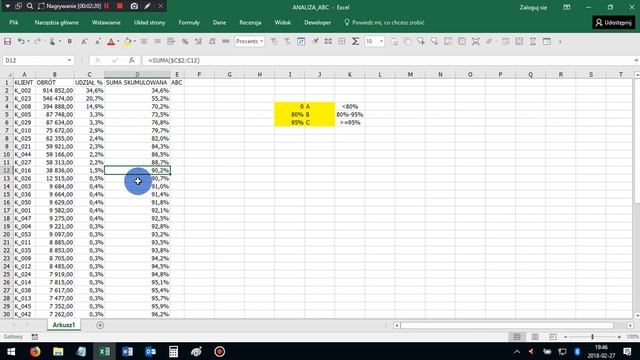Select column D header
Viewport: 640px width, 360px height.
click(137, 75)
